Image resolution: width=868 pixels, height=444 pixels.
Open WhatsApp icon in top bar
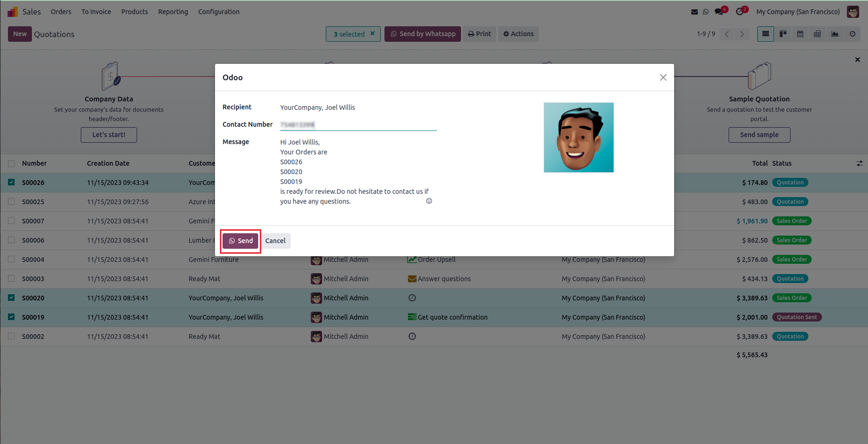(706, 12)
